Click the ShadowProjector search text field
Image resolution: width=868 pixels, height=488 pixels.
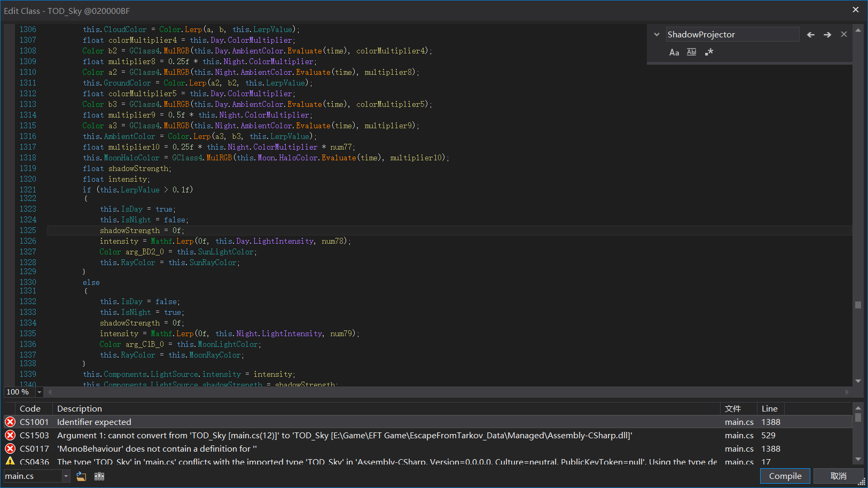tap(732, 35)
